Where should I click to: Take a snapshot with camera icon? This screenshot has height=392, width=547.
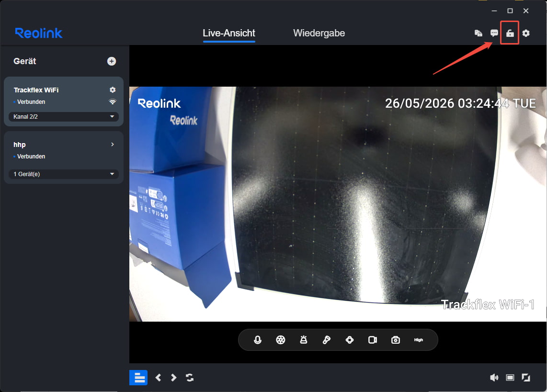tap(396, 340)
